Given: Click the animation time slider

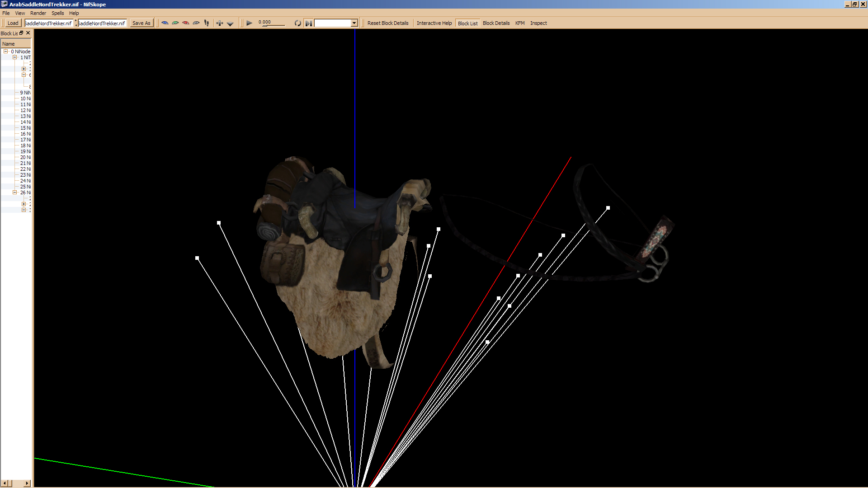Looking at the screenshot, I should [x=274, y=25].
